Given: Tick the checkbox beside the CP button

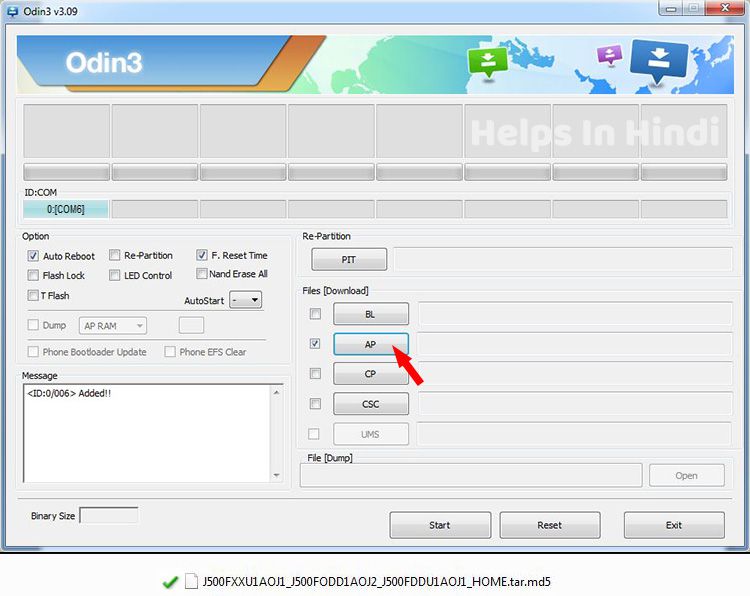Looking at the screenshot, I should pos(315,374).
